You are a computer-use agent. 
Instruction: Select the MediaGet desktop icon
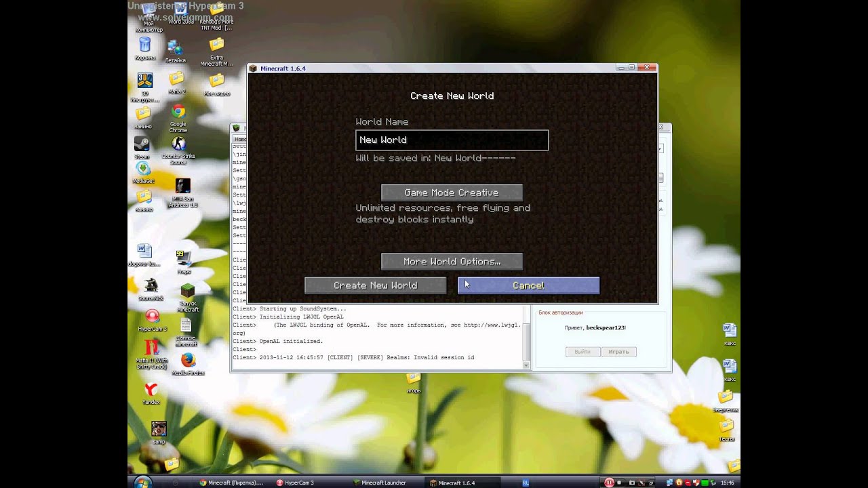click(x=143, y=173)
